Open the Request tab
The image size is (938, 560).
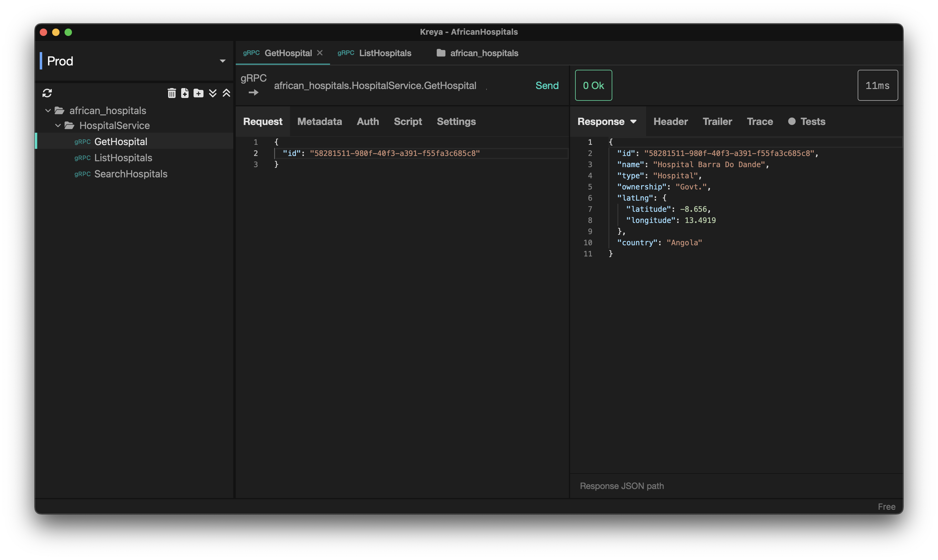point(263,122)
